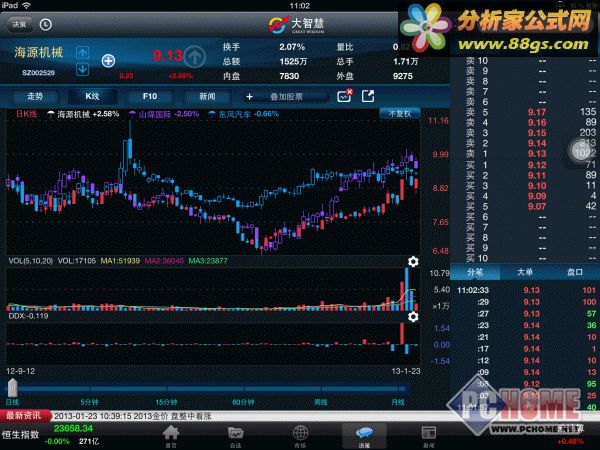Tap the 内盘 7830 value

point(289,76)
